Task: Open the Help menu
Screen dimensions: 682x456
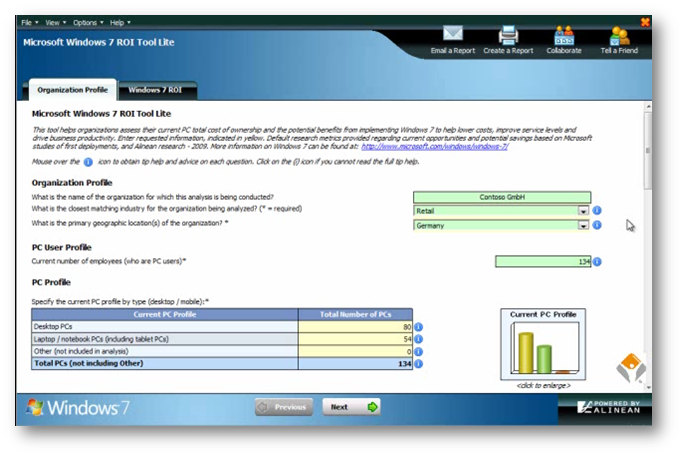Action: click(x=120, y=23)
